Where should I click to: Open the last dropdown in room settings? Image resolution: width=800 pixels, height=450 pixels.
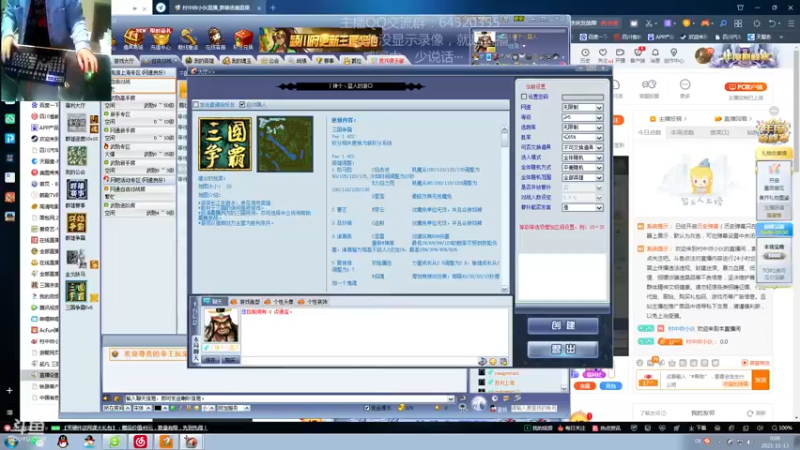pos(582,208)
